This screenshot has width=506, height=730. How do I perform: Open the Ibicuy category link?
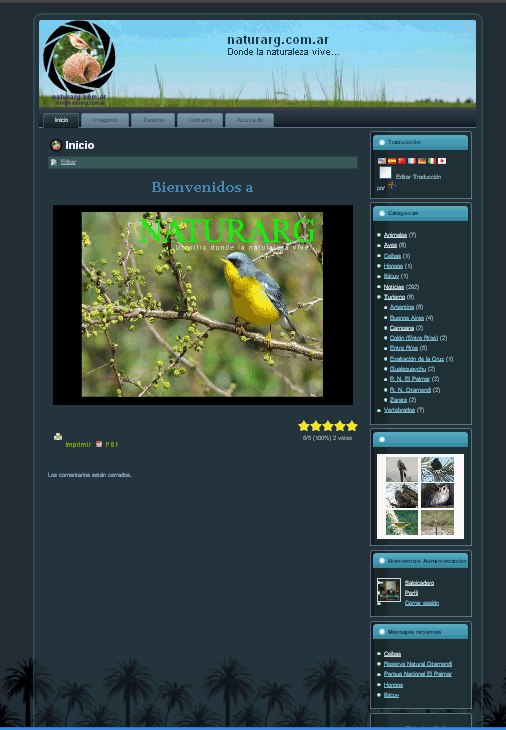(x=391, y=277)
